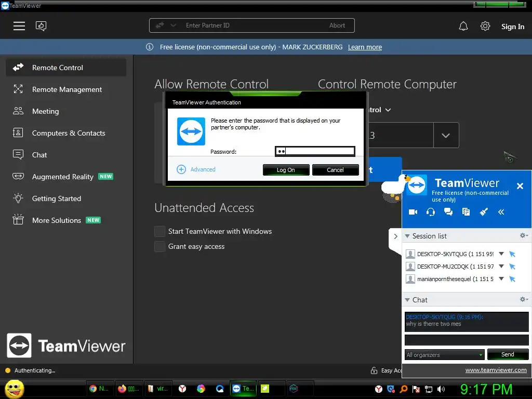This screenshot has width=532, height=399.
Task: Close the TeamViewer session panel
Action: [520, 186]
